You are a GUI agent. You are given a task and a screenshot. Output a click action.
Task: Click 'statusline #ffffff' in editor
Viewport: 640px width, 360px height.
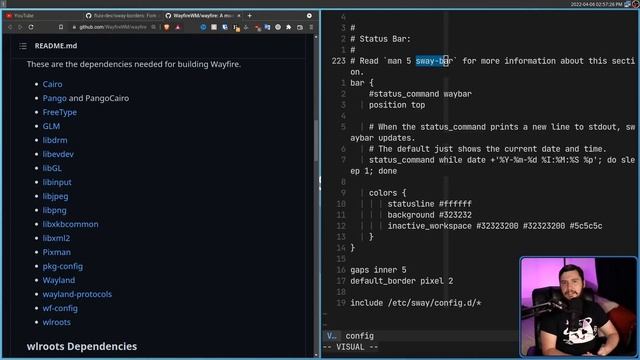[429, 204]
